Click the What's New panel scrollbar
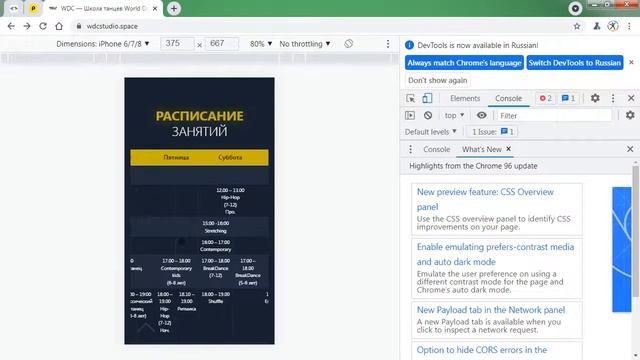 pyautogui.click(x=636, y=231)
